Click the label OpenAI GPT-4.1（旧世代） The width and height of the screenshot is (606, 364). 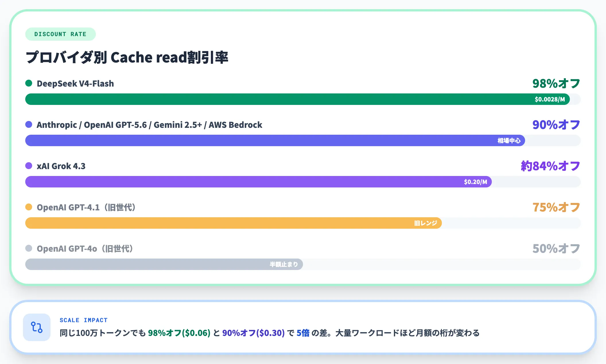pyautogui.click(x=86, y=207)
